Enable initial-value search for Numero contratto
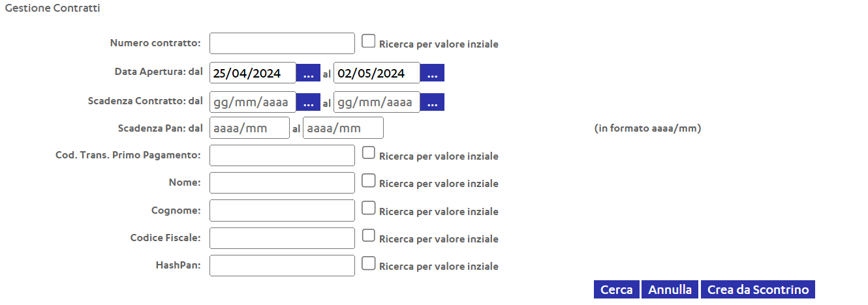868x305 pixels. pyautogui.click(x=369, y=42)
